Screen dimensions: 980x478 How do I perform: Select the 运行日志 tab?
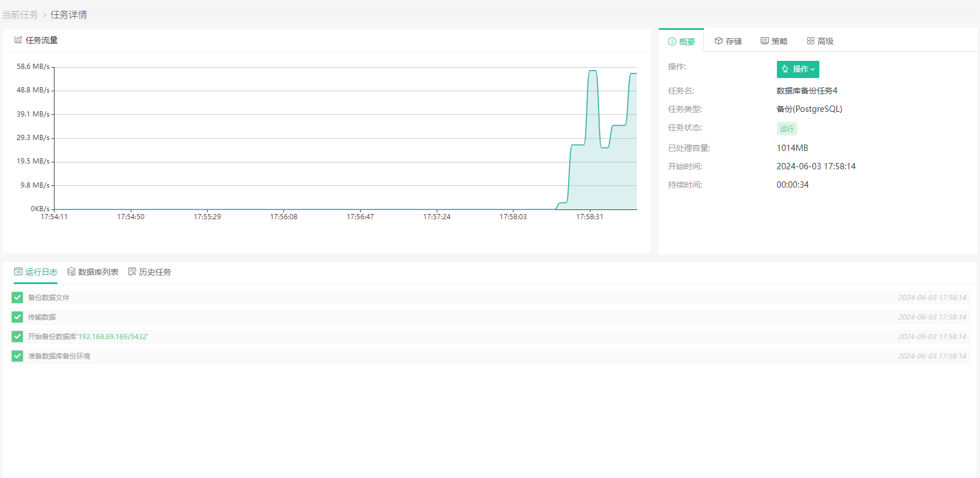36,272
